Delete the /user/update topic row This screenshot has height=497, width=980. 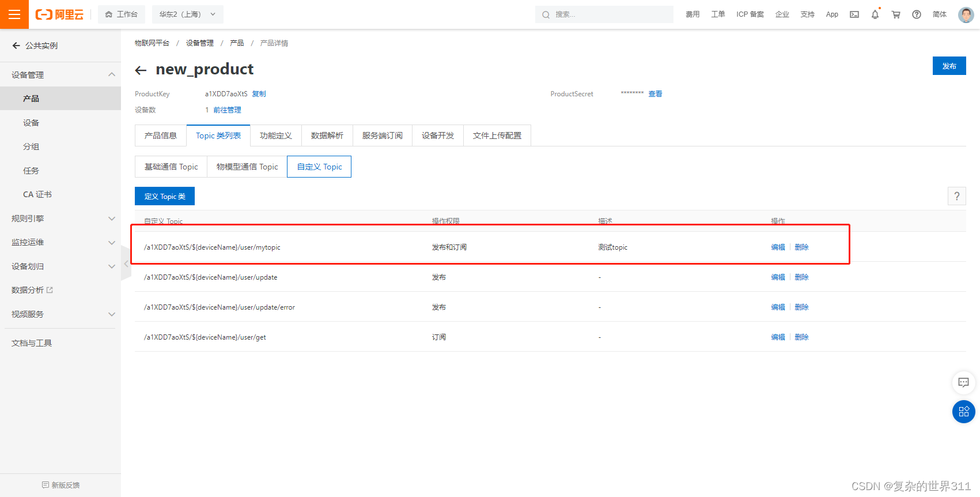[x=802, y=277]
